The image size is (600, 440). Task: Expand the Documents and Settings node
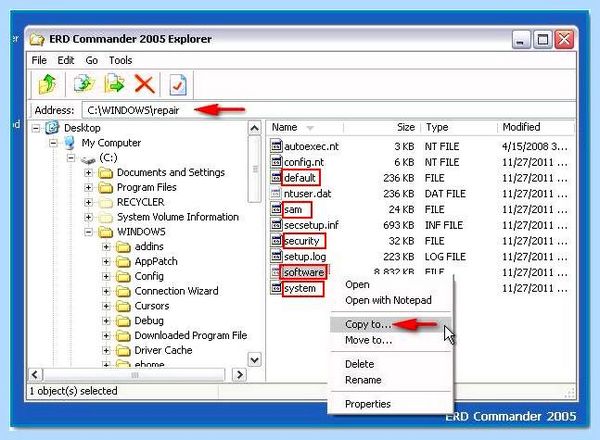point(88,173)
